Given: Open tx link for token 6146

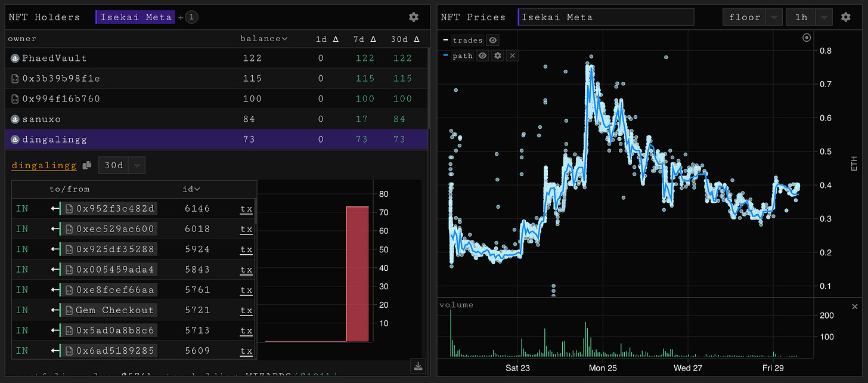Looking at the screenshot, I should pos(246,209).
